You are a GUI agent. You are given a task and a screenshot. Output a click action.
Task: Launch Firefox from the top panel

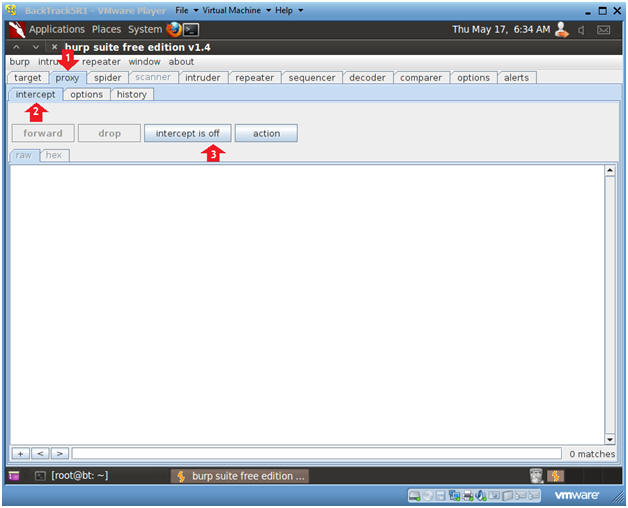point(174,29)
